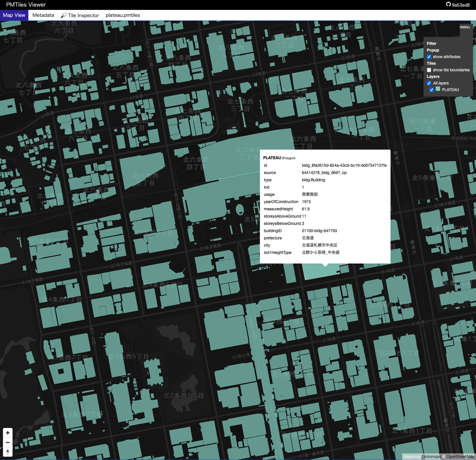Toggle the All layers checkbox
The width and height of the screenshot is (476, 460).
click(x=429, y=83)
